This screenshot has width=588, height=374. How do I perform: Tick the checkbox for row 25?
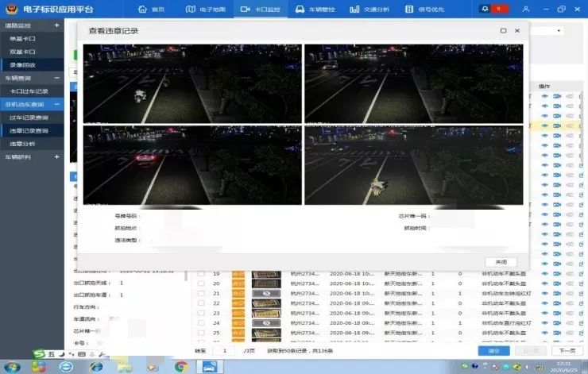201,333
